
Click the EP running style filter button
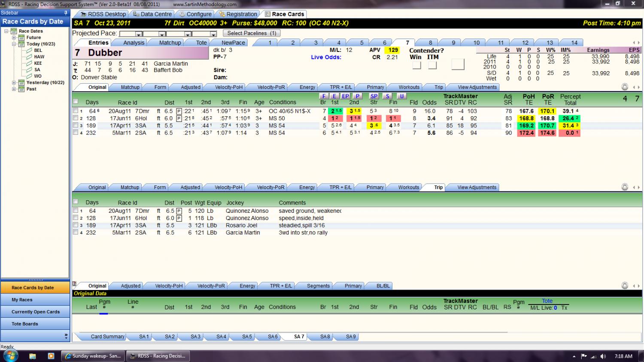pos(346,96)
